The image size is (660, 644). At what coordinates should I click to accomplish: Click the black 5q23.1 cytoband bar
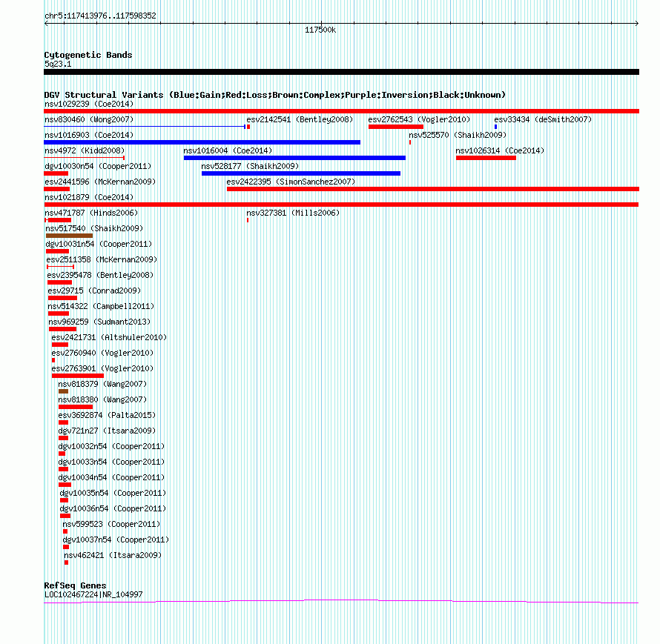(x=341, y=72)
